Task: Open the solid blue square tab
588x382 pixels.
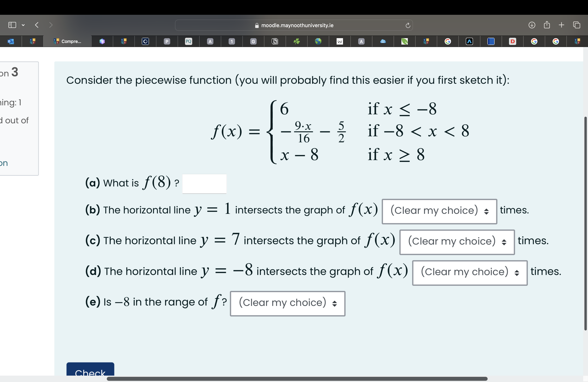Action: (491, 41)
